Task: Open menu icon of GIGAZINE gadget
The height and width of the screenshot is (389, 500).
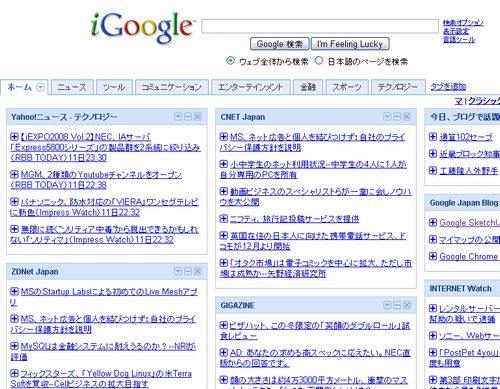Action: pyautogui.click(x=387, y=305)
